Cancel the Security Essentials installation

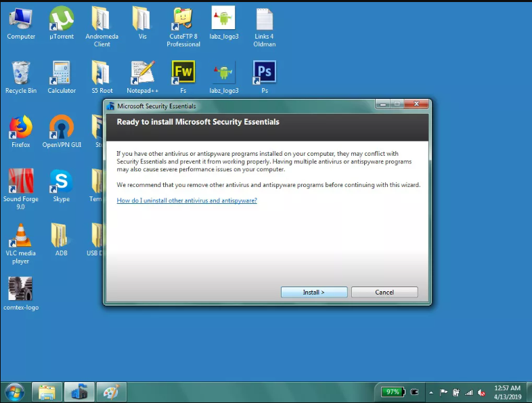pyautogui.click(x=384, y=292)
